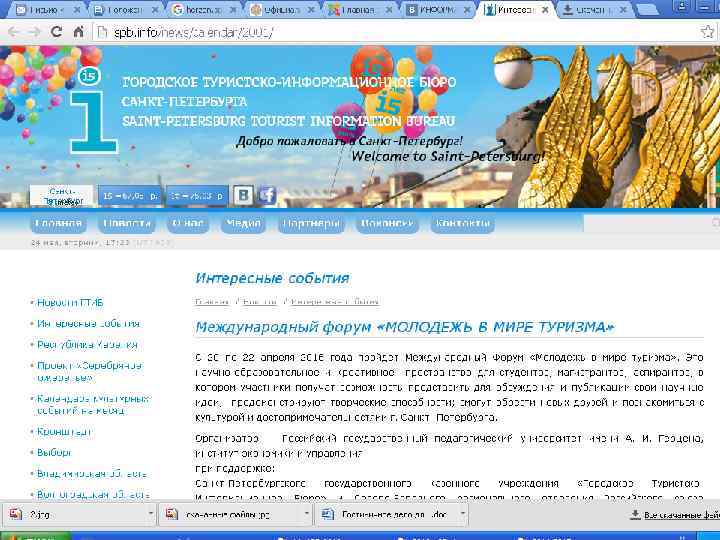Viewport: 720px width, 540px height.
Task: Expand options arrow for the '2.jpg' download
Action: tap(150, 514)
